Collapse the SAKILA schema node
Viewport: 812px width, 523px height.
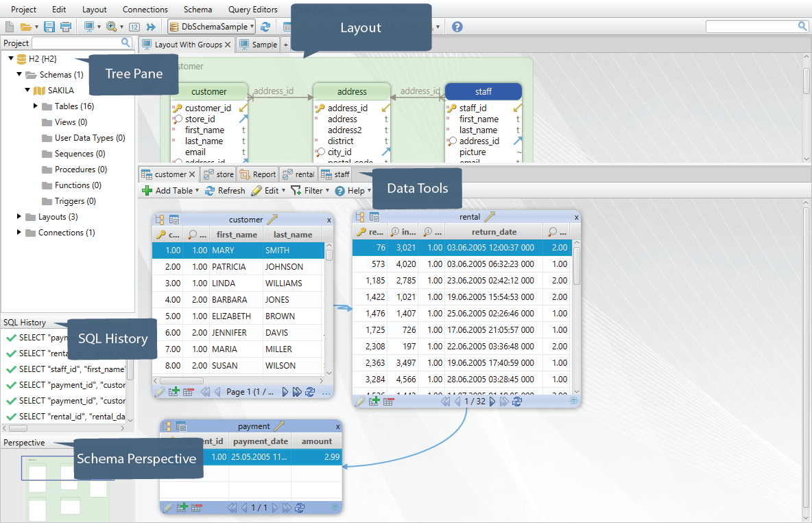tap(27, 90)
